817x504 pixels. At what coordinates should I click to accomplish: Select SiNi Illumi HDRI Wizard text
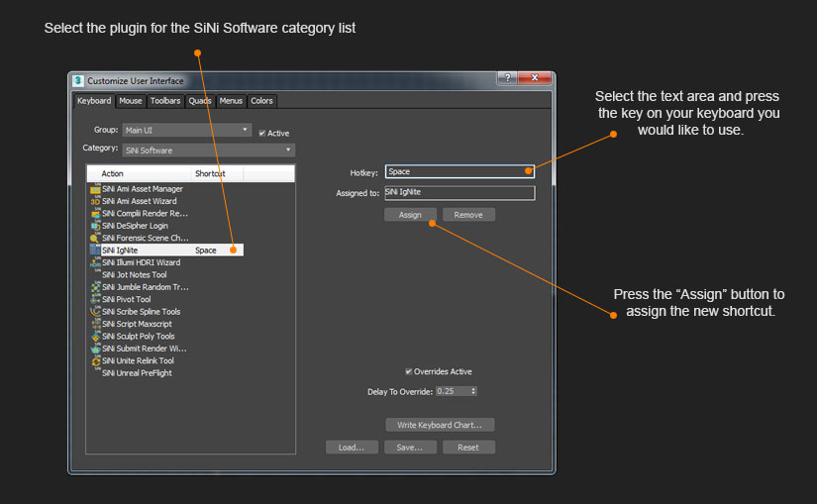click(x=142, y=262)
